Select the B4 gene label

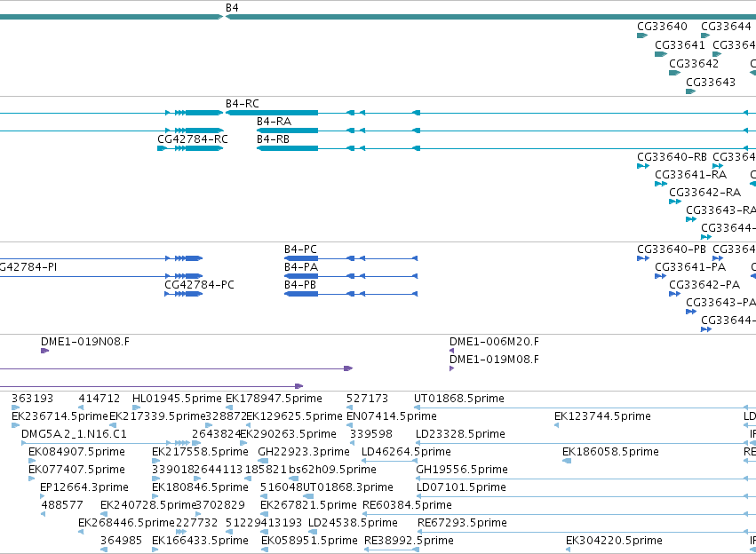(x=232, y=8)
